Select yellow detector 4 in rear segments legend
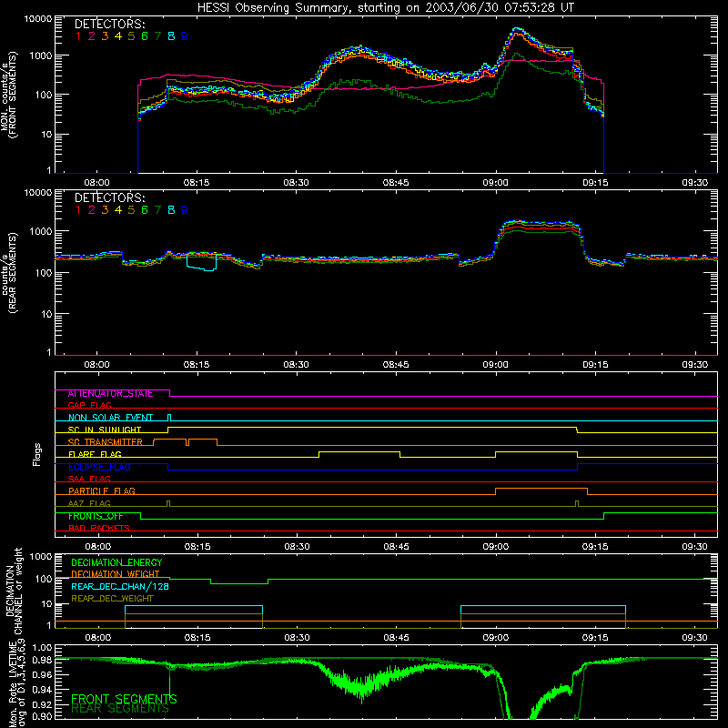 (x=118, y=210)
